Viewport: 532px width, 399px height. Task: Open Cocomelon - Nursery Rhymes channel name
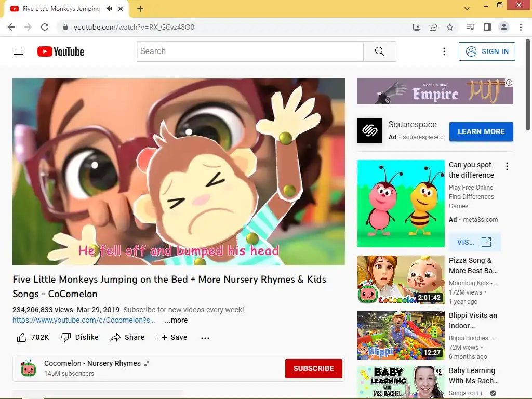(92, 363)
